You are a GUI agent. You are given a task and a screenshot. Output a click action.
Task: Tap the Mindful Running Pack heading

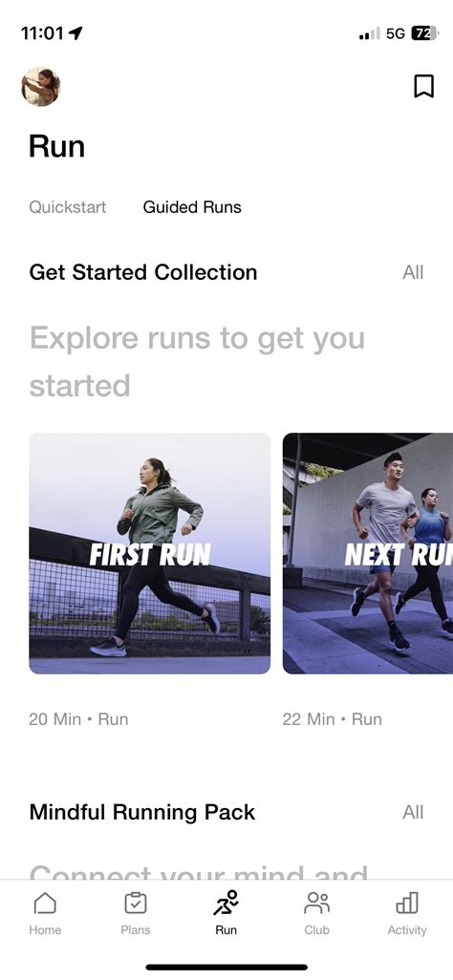pyautogui.click(x=142, y=812)
